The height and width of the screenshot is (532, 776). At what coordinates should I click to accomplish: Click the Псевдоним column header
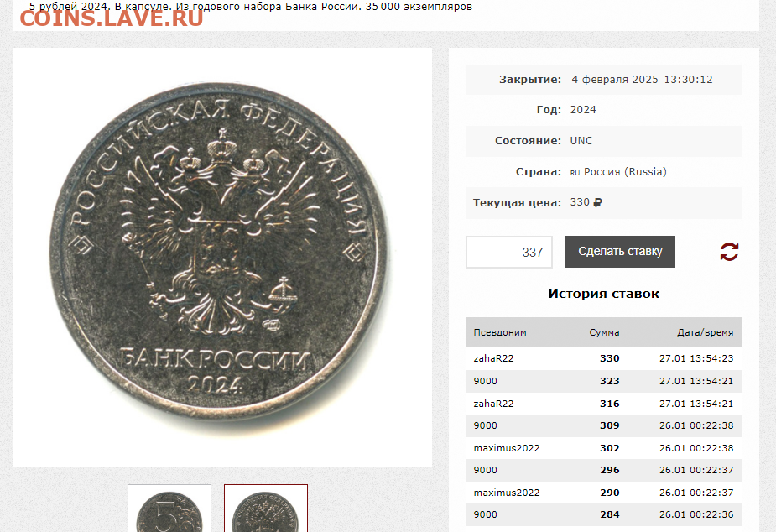500,332
